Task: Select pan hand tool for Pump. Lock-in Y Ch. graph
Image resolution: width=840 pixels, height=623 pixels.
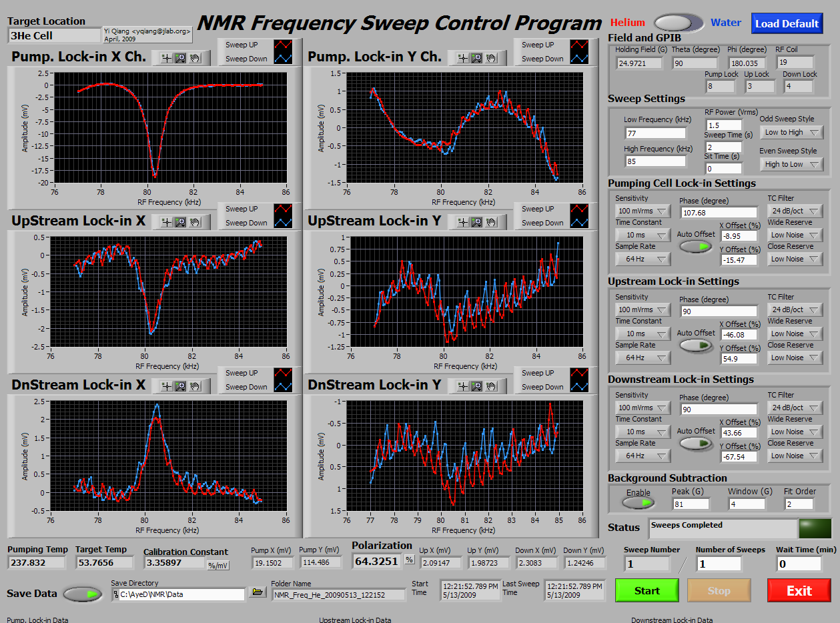Action: 491,58
